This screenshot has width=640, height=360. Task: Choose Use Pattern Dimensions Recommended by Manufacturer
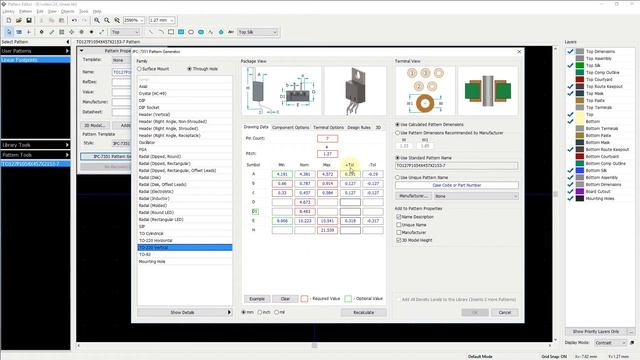(397, 133)
